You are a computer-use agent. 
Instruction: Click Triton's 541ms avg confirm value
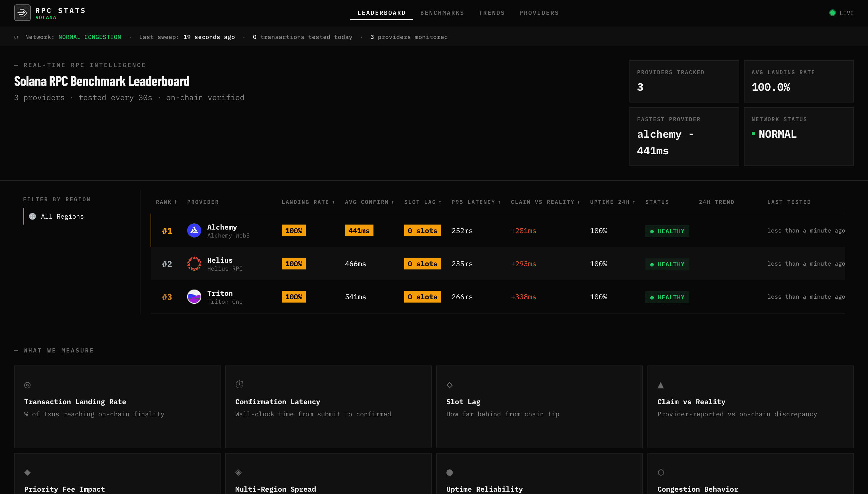tap(355, 297)
